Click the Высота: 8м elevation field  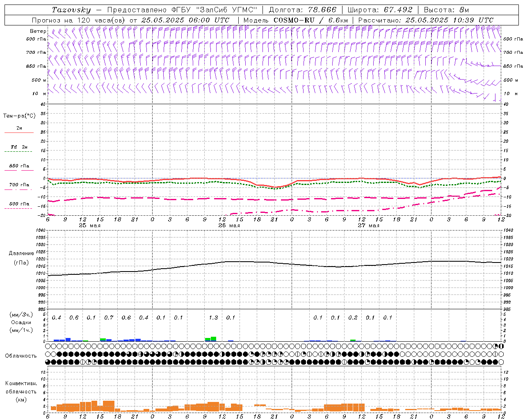pos(446,10)
